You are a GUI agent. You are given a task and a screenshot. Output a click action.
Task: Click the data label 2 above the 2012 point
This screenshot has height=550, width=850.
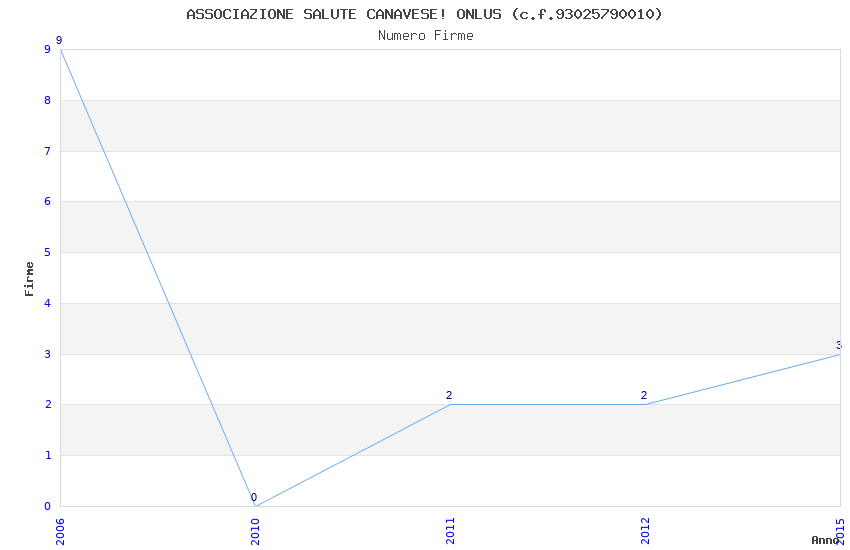pyautogui.click(x=644, y=396)
